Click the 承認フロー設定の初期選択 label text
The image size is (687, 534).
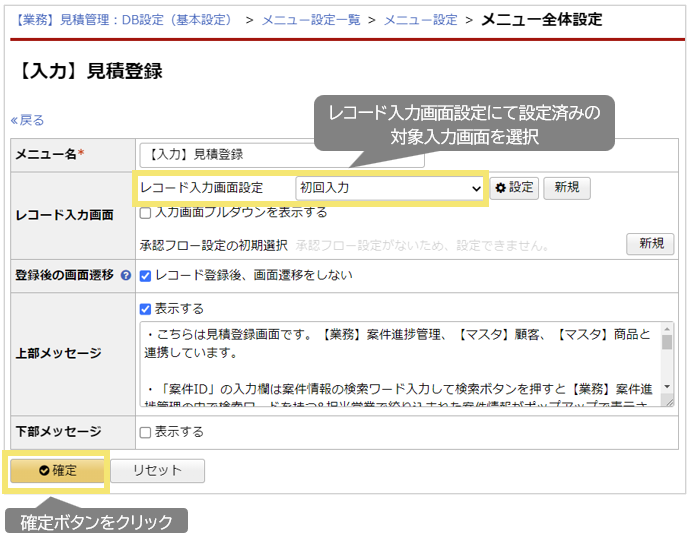(213, 245)
